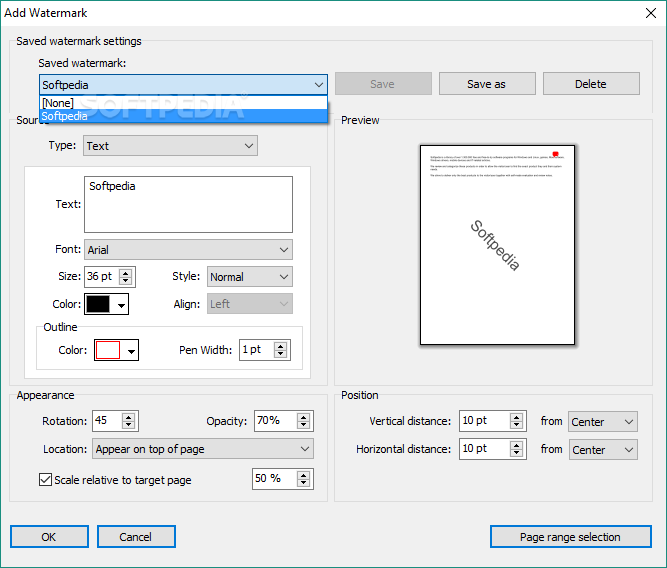Delete the saved watermark
667x568 pixels.
point(591,84)
